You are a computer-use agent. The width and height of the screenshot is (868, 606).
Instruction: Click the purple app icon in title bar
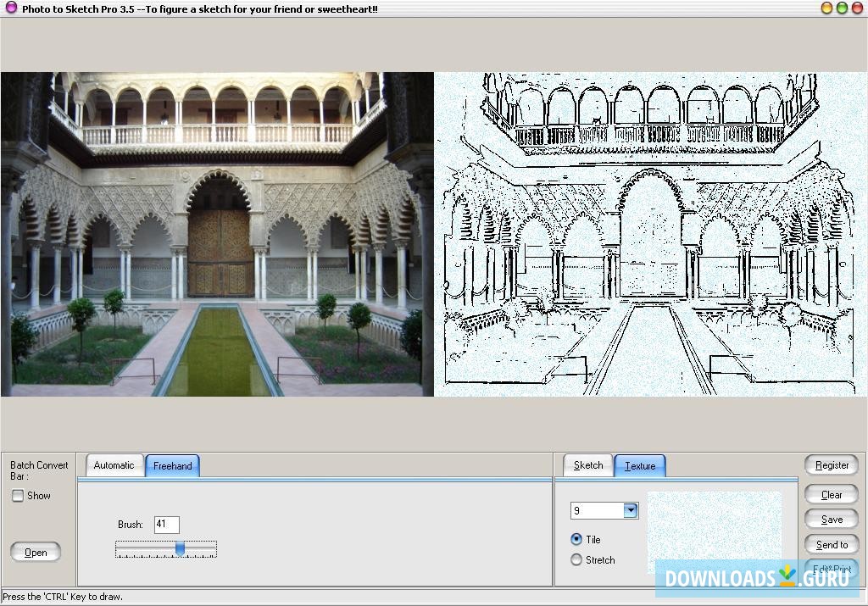tap(10, 8)
